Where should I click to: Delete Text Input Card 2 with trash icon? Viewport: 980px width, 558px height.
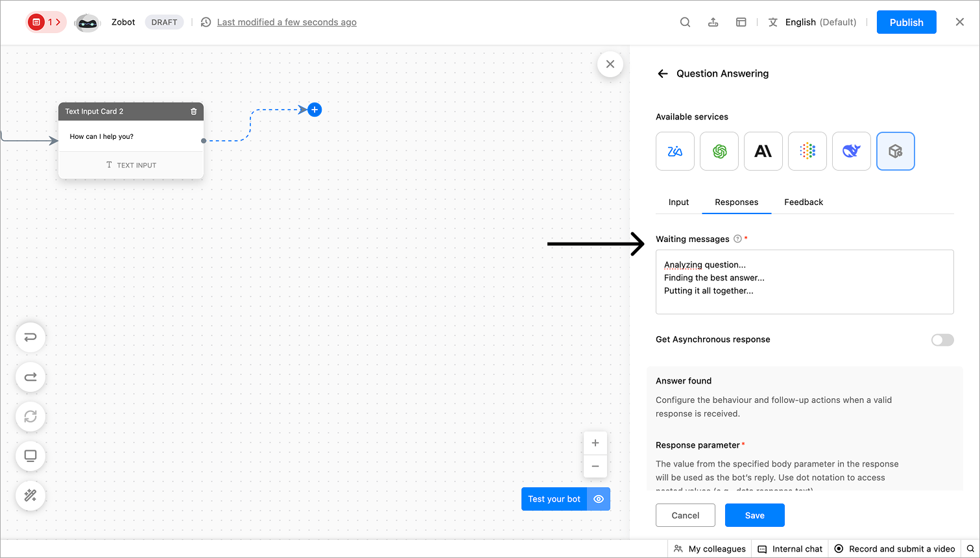coord(194,112)
